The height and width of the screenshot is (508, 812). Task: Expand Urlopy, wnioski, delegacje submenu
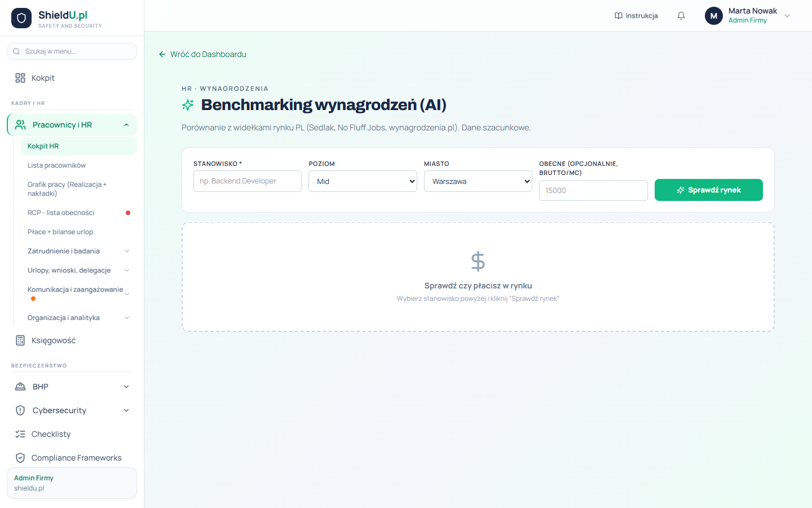pos(127,270)
